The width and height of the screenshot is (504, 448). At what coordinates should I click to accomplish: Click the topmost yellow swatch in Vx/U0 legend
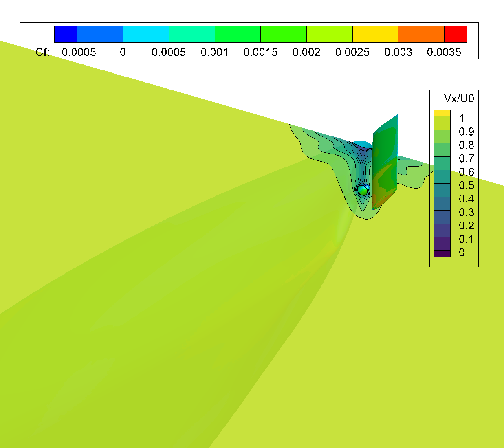[x=442, y=113]
